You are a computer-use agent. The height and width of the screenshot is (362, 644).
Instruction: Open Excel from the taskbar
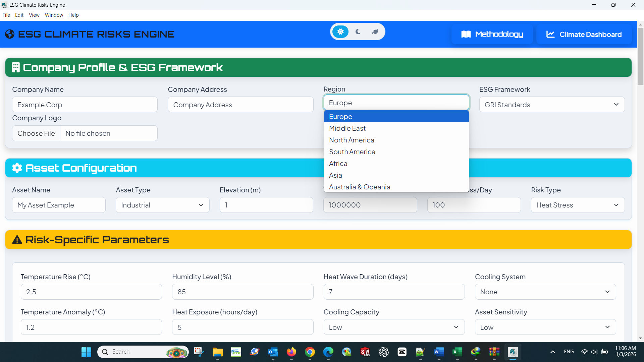[457, 352]
